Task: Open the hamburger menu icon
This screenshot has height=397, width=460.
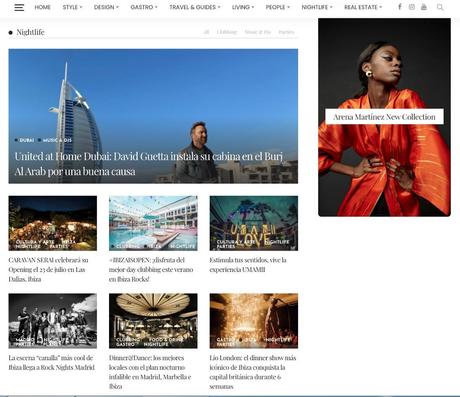Action: 19,7
